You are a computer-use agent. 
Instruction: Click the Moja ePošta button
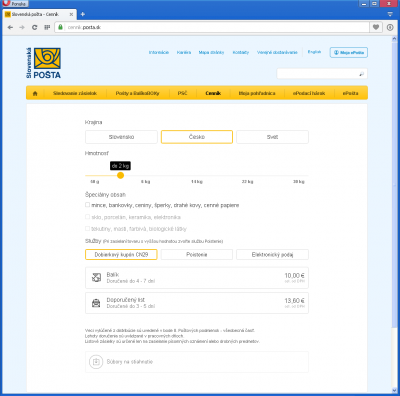click(349, 52)
